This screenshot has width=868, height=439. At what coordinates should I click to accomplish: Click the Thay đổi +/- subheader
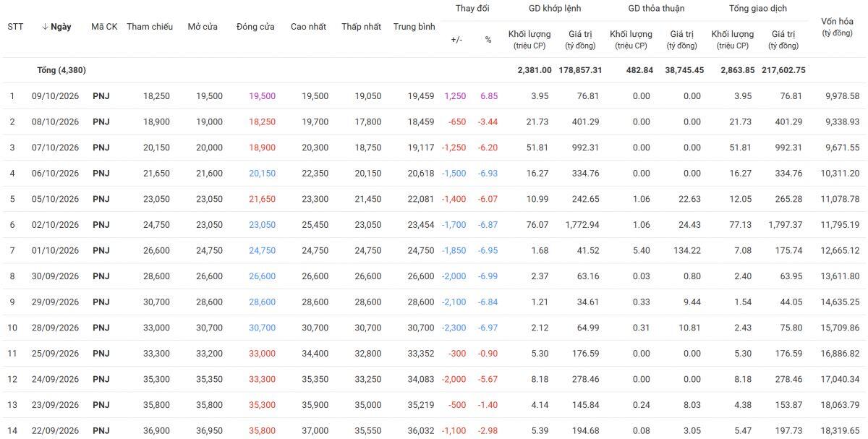[456, 40]
